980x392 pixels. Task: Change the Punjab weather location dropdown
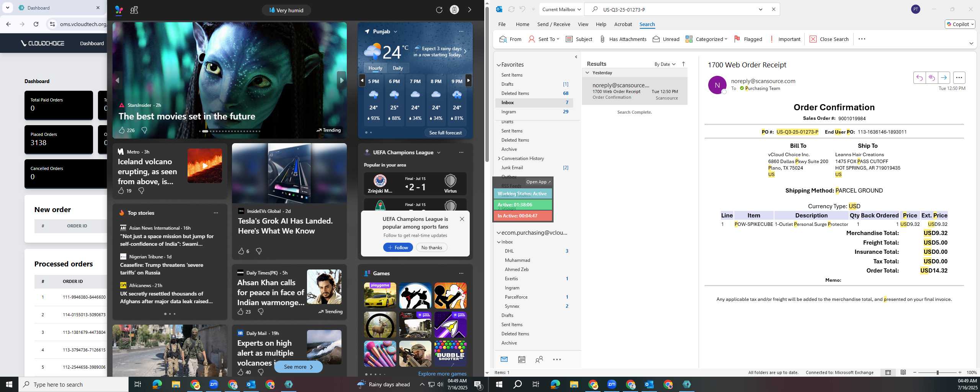(x=395, y=32)
